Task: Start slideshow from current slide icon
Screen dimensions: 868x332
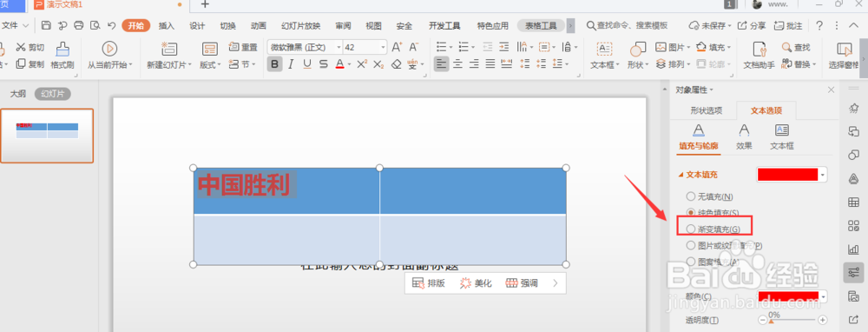Action: [109, 48]
